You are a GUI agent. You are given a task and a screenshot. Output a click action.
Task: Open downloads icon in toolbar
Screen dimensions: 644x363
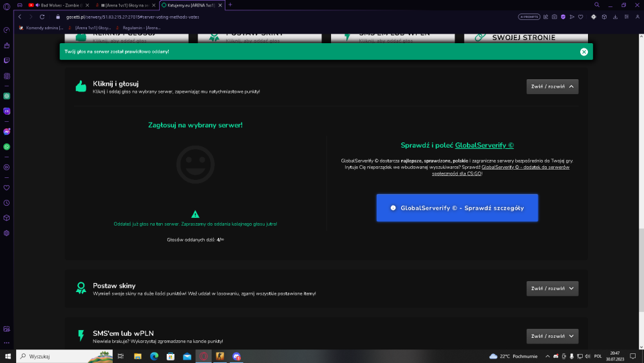[615, 17]
